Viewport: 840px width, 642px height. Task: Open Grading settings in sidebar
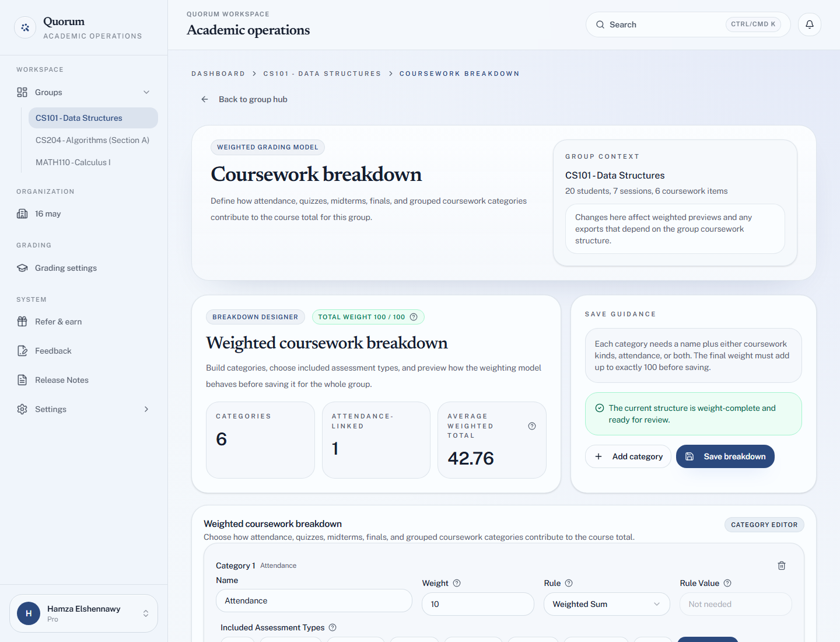coord(66,268)
